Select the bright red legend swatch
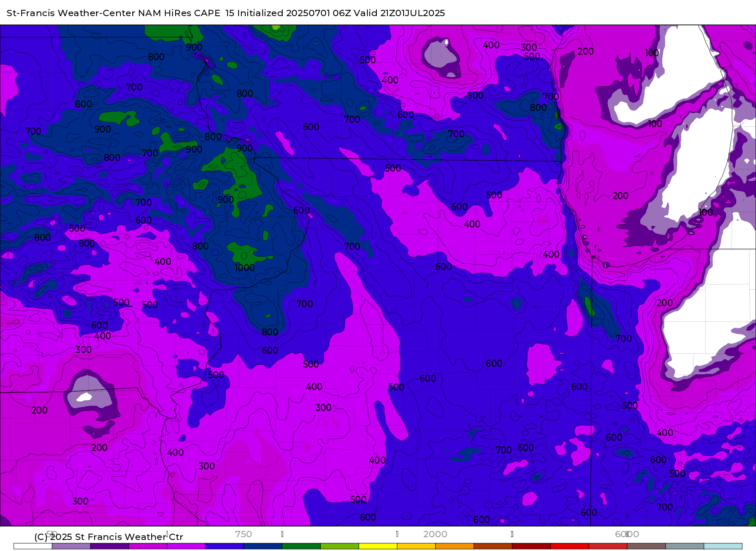756x551 pixels. pos(570,546)
